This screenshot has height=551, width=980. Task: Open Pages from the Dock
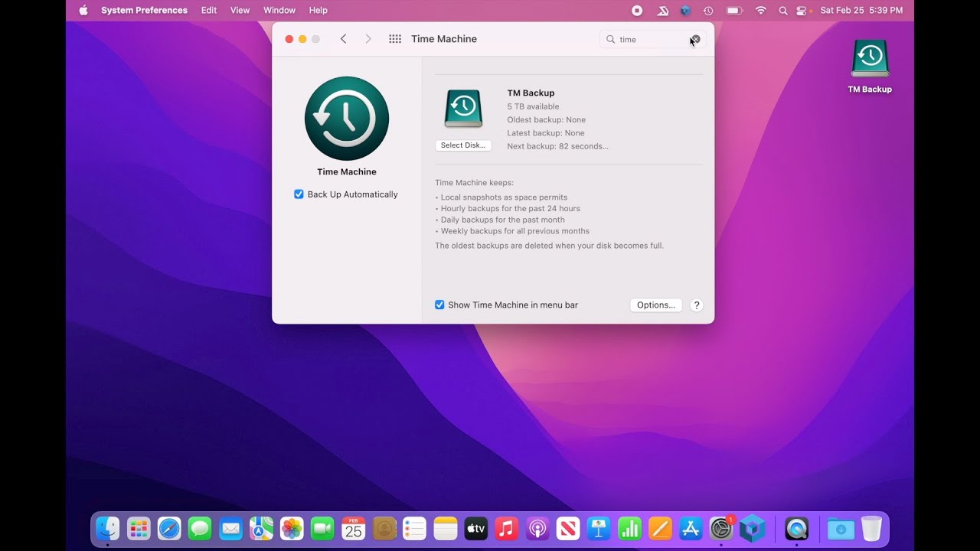pos(660,528)
